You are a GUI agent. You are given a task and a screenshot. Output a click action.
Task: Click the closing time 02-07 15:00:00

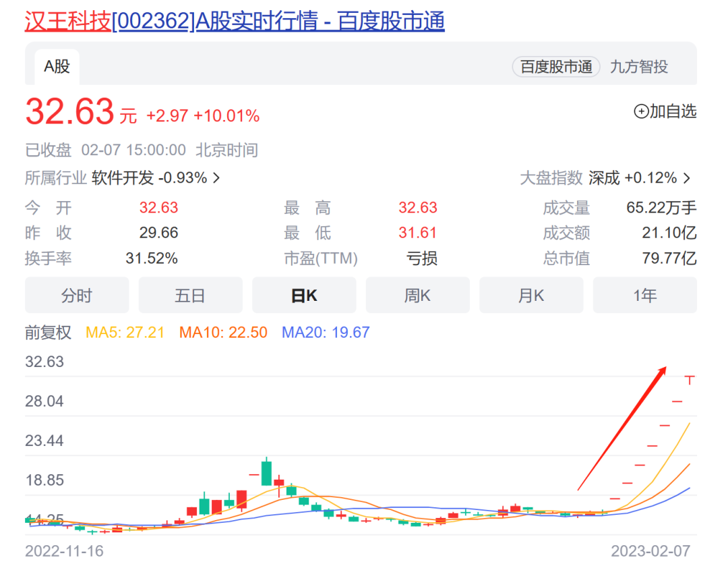pyautogui.click(x=133, y=150)
